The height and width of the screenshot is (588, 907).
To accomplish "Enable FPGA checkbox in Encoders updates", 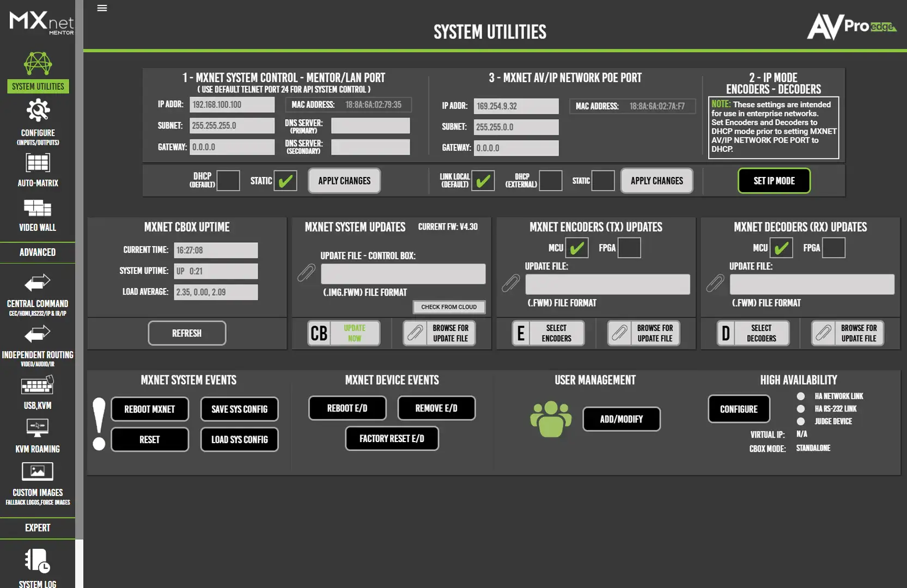I will click(x=629, y=248).
